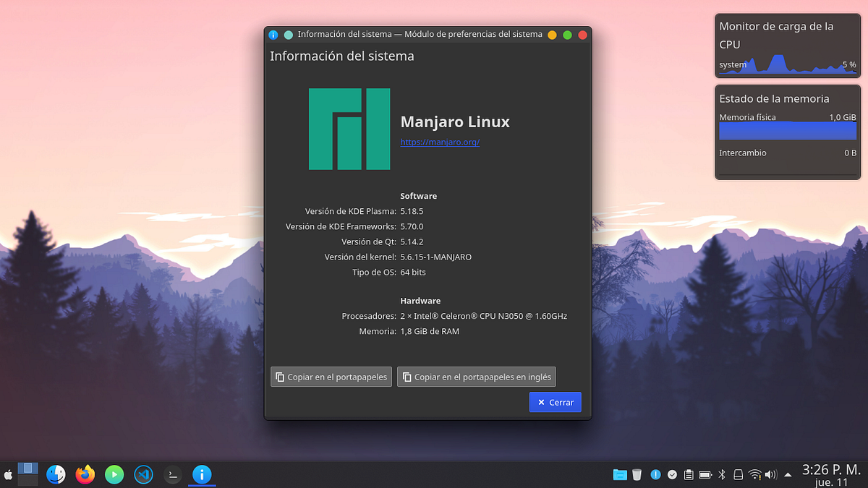Open the green play-button media app

click(114, 474)
